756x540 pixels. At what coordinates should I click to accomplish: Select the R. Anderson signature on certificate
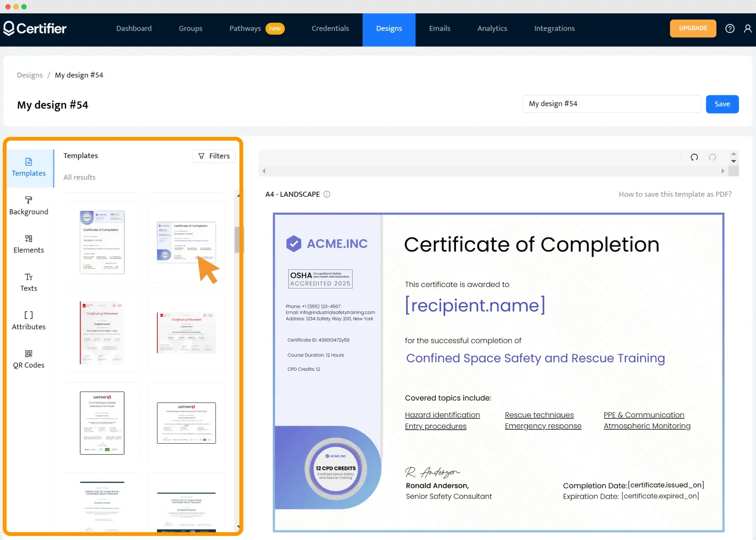pyautogui.click(x=433, y=473)
